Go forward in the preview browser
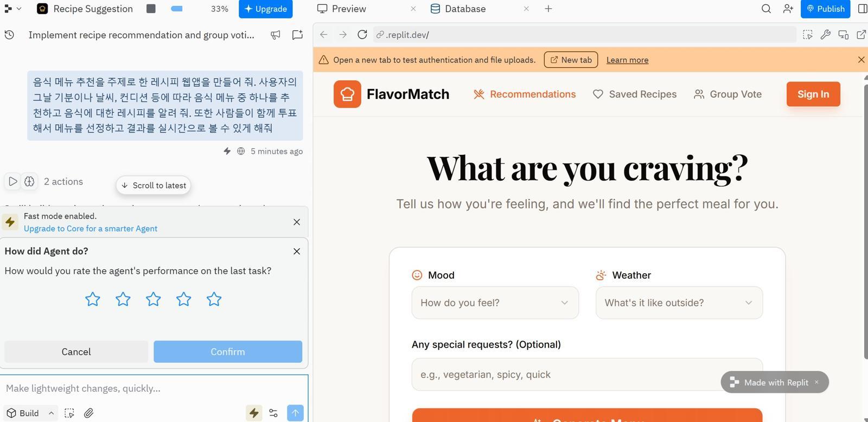The height and width of the screenshot is (422, 868). pos(343,35)
